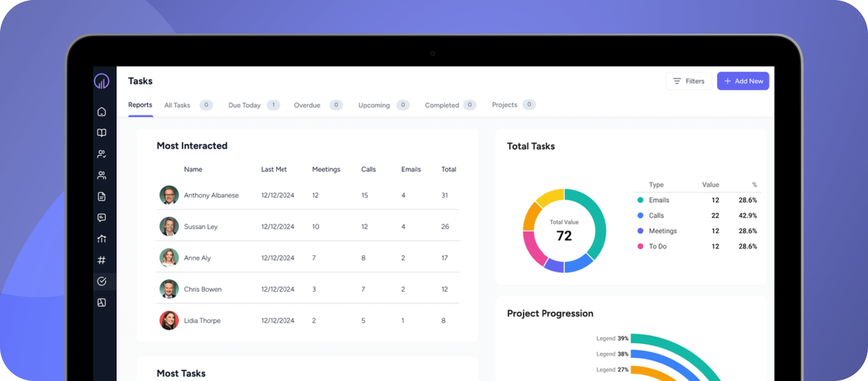Select the tasks checkmark sidebar icon
This screenshot has width=868, height=381.
coord(101,281)
